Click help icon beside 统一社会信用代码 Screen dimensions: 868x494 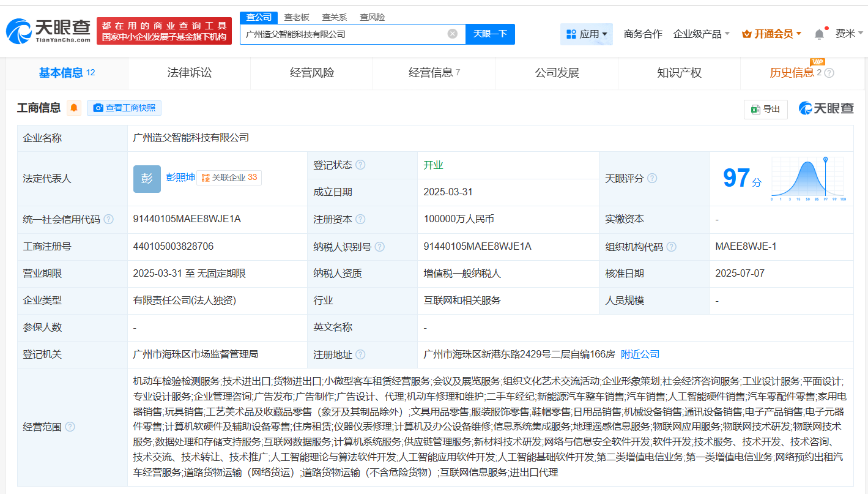tap(108, 219)
